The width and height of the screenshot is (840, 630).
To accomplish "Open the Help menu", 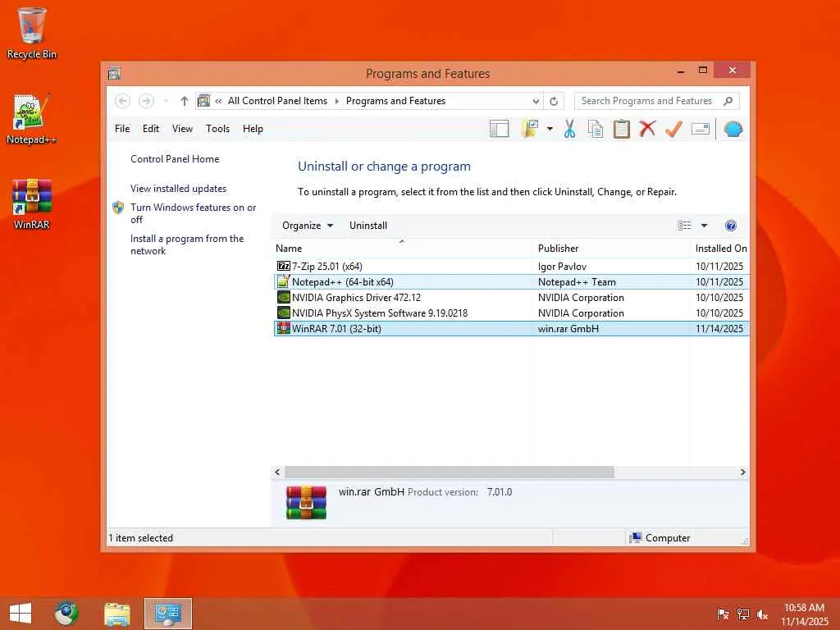I will tap(253, 129).
